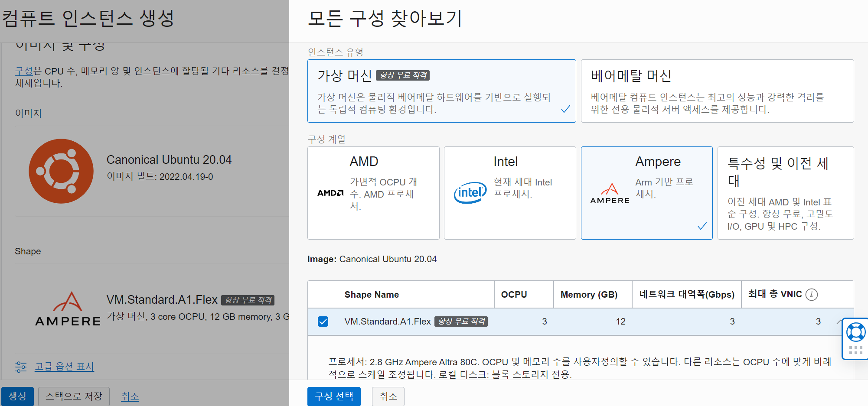Click the 네트워크 대역폭(Gbps) column header
This screenshot has width=868, height=406.
coord(687,295)
